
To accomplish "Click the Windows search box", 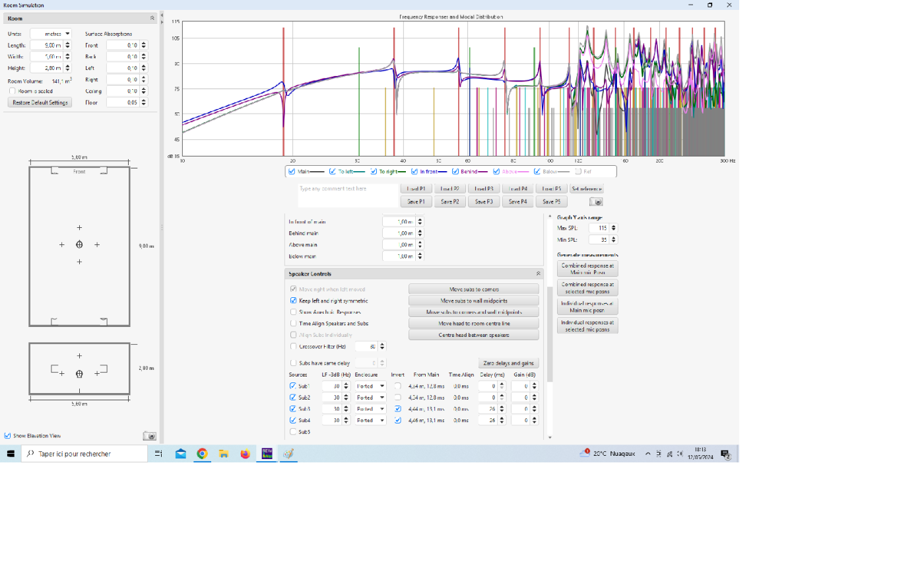I will 84,454.
